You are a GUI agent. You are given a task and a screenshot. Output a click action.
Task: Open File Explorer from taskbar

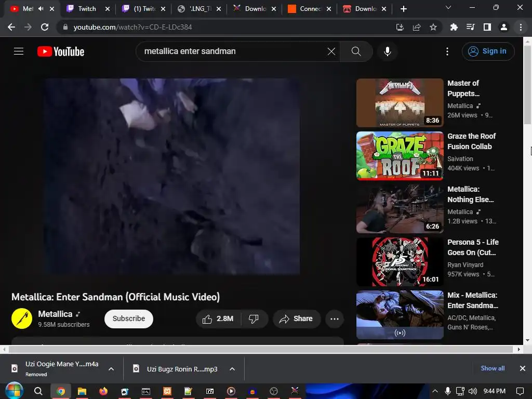[x=82, y=391]
